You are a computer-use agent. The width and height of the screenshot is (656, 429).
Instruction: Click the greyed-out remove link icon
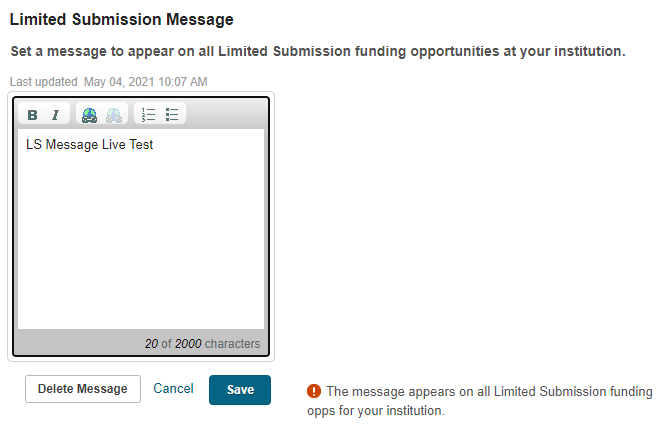[x=113, y=115]
